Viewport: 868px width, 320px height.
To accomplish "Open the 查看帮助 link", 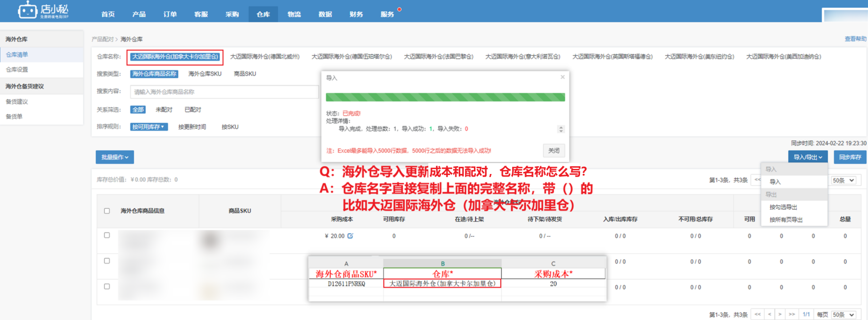I will point(856,39).
